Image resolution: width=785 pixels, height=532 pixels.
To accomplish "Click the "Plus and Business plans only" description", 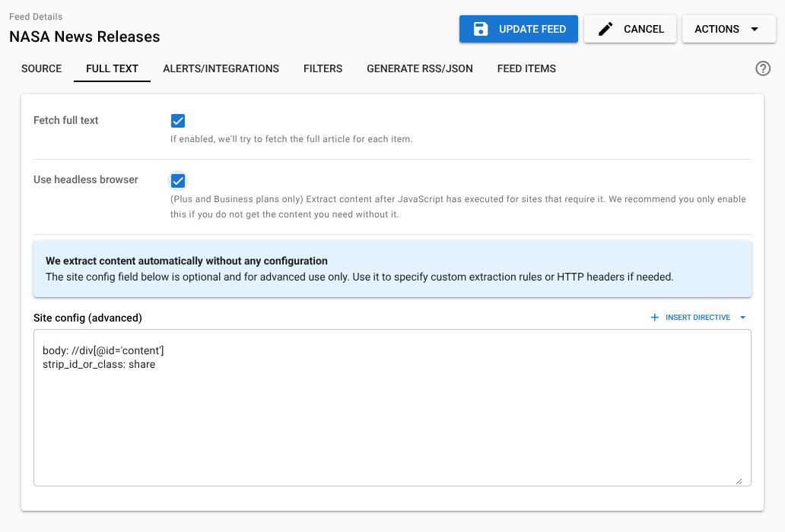I will coord(458,207).
